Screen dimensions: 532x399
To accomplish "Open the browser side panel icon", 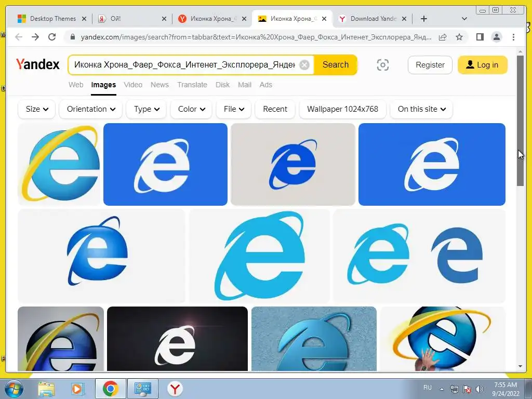I will coord(480,37).
